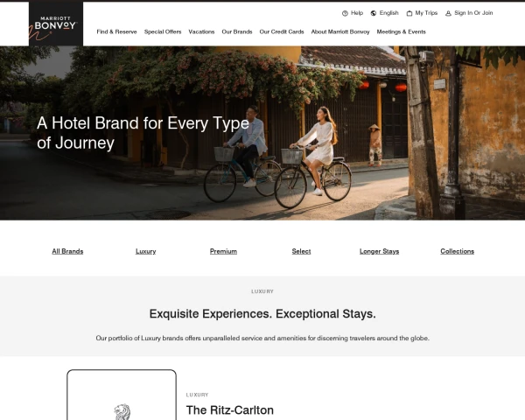The image size is (525, 420).
Task: Open Meetings & Events page
Action: click(401, 31)
